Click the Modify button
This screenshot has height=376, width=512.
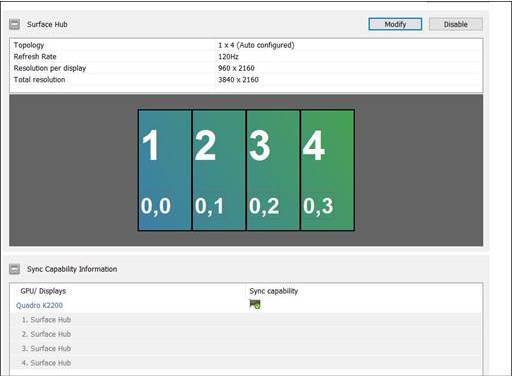(x=395, y=24)
